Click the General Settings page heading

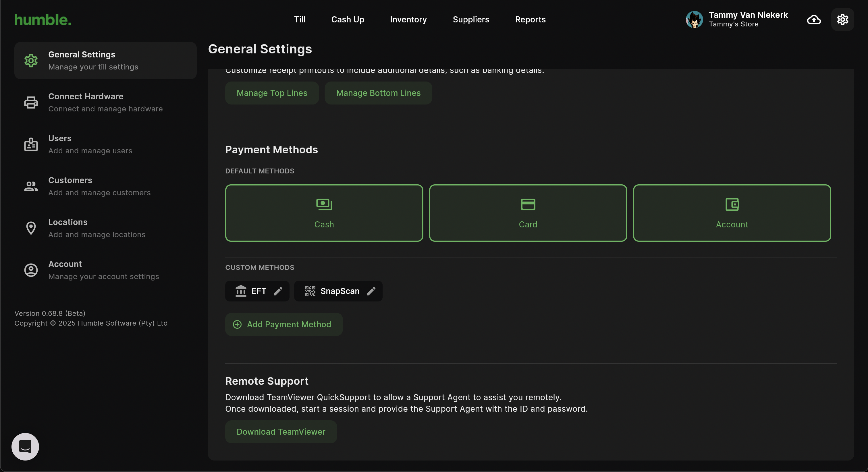click(260, 49)
